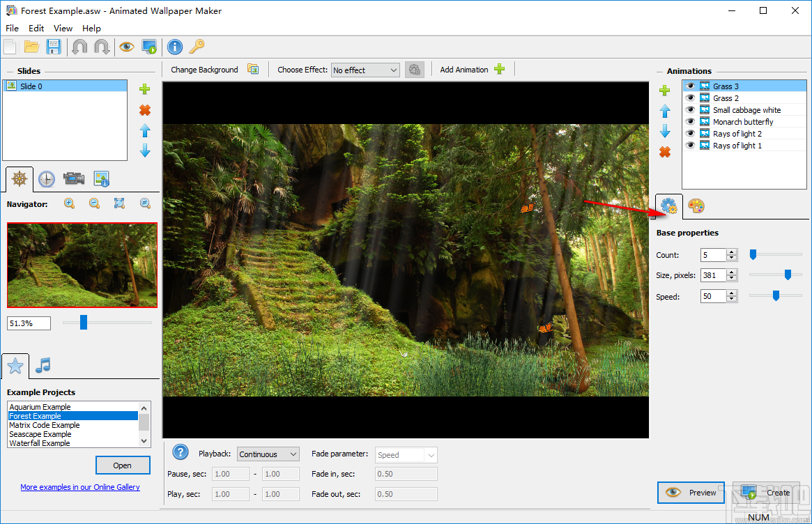Click the actual size Navigator zoom icon
This screenshot has height=524, width=812.
pyautogui.click(x=145, y=203)
